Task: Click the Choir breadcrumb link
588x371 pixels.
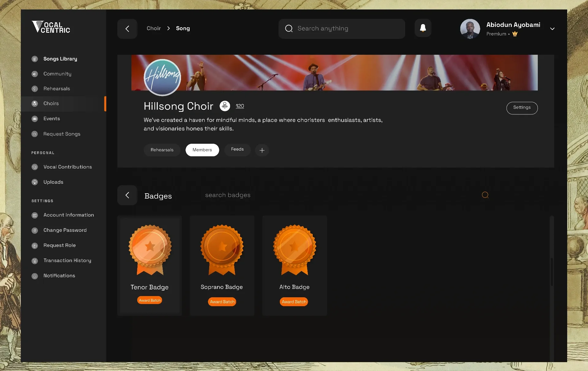Action: (x=153, y=28)
